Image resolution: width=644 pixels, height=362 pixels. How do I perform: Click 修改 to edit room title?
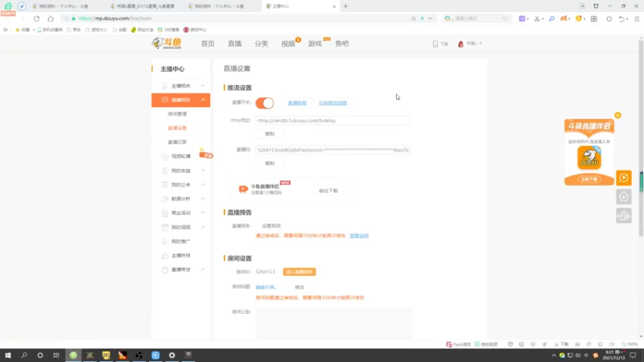click(x=299, y=287)
